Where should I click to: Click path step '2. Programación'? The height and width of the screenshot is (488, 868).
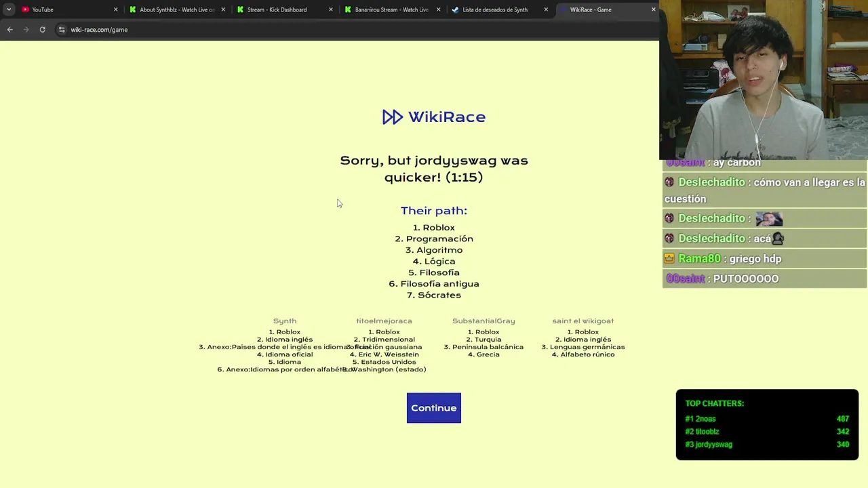pos(434,239)
